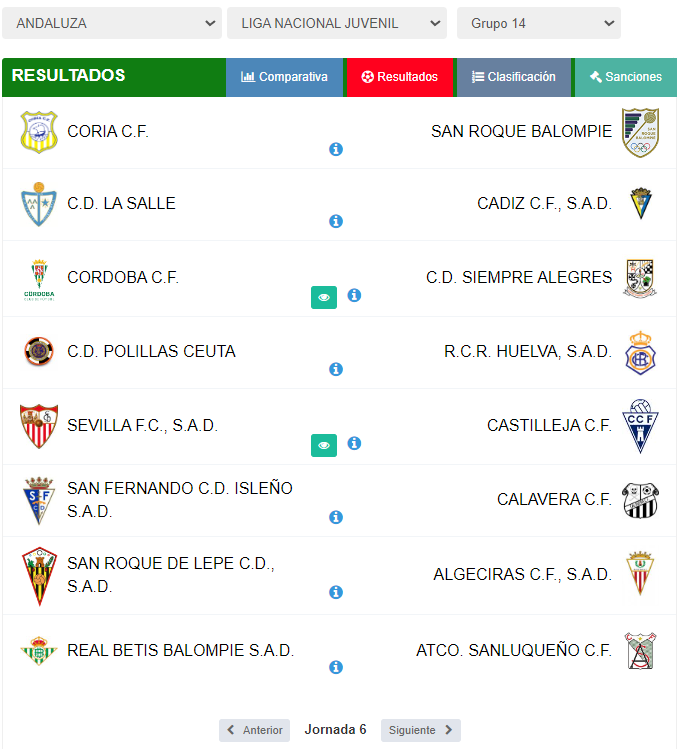Switch to the Comparativa tab
Image resolution: width=687 pixels, height=749 pixels.
[285, 77]
